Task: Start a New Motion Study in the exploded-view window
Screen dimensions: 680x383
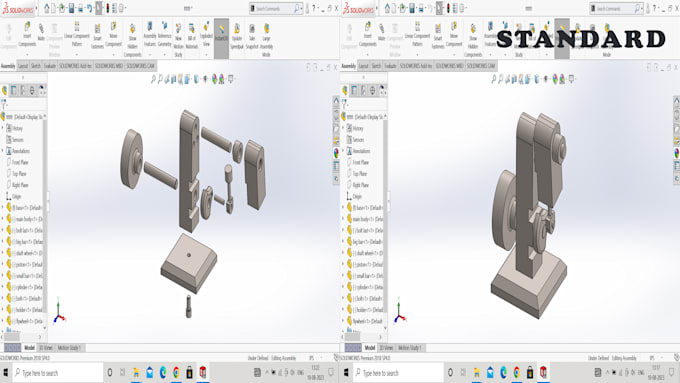Action: [x=178, y=40]
